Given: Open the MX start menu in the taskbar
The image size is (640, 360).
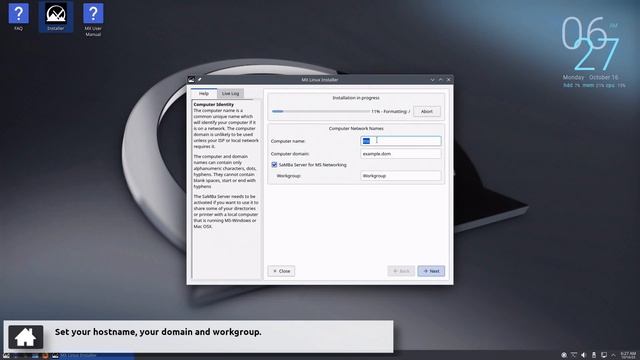Looking at the screenshot, I should coord(6,356).
